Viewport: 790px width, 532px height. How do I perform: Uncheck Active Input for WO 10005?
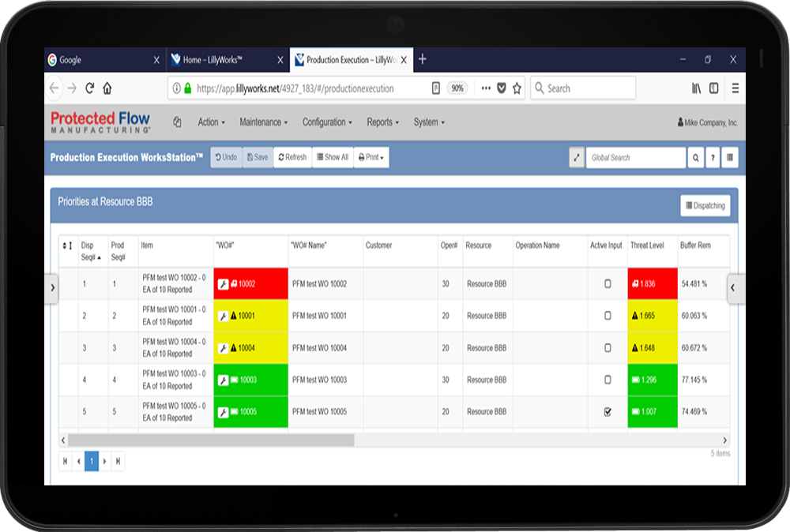pos(608,412)
